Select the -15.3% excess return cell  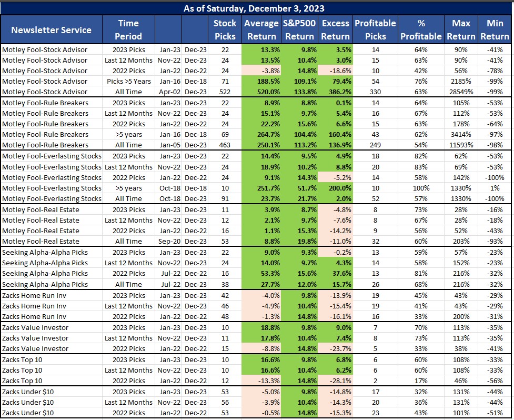tap(335, 413)
